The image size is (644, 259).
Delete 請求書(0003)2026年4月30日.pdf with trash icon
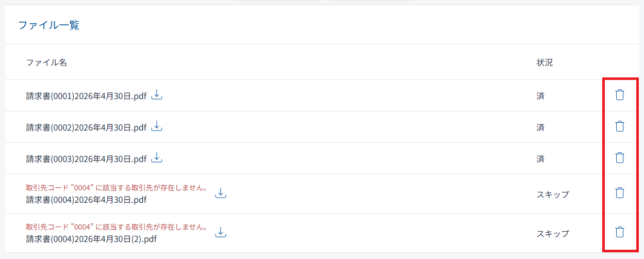pyautogui.click(x=620, y=158)
